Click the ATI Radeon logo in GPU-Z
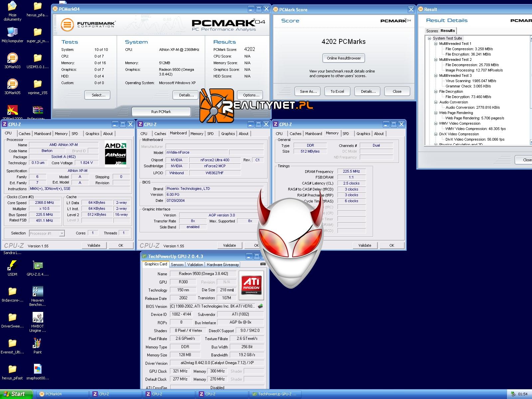This screenshot has width=532, height=399. pyautogui.click(x=251, y=285)
